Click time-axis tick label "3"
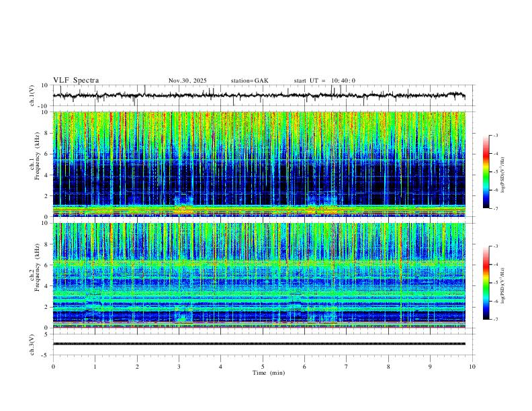Viewport: 532px width, 411px height. click(179, 367)
